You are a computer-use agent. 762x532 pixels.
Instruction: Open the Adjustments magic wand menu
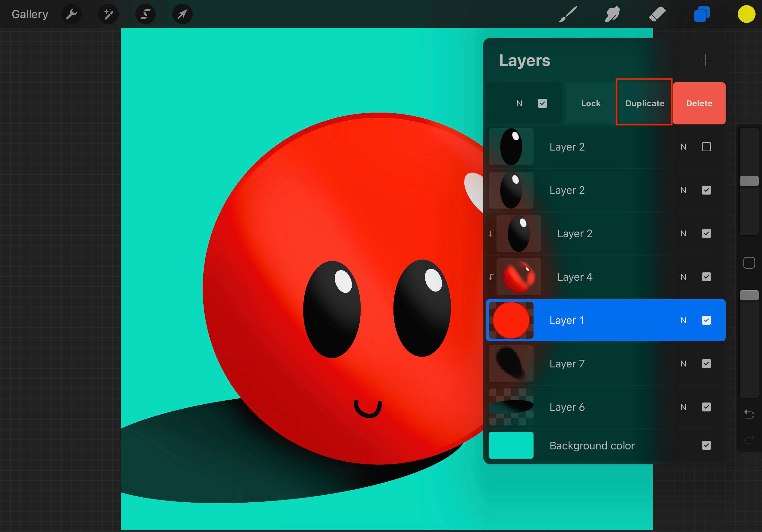[108, 14]
